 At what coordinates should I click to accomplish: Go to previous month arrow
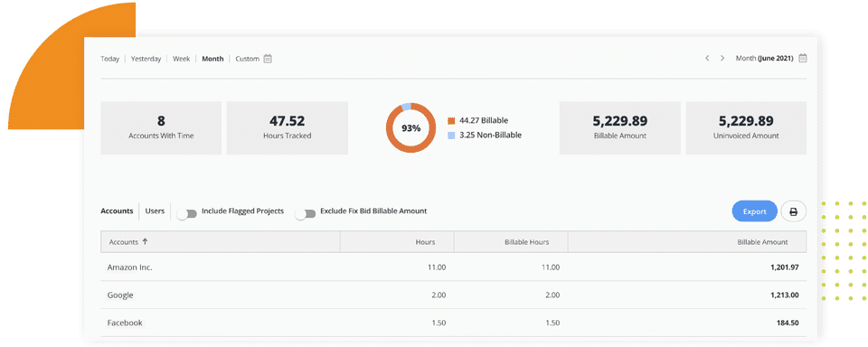[x=707, y=58]
